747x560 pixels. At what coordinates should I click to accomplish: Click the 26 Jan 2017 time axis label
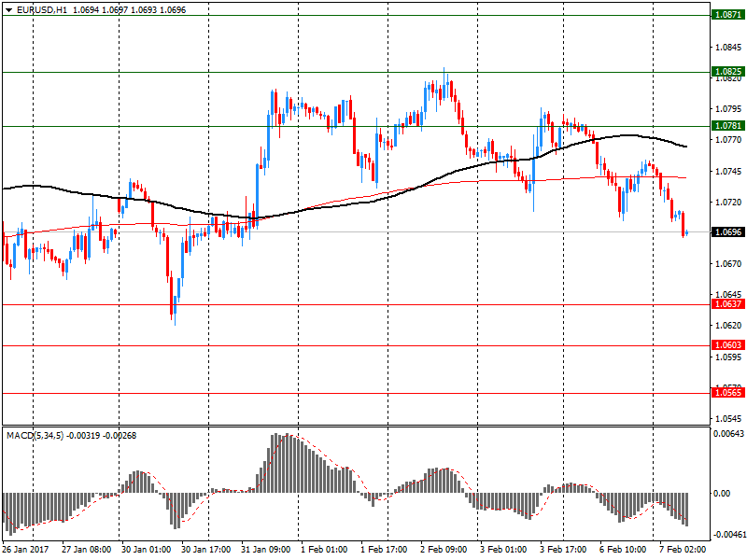coord(25,550)
